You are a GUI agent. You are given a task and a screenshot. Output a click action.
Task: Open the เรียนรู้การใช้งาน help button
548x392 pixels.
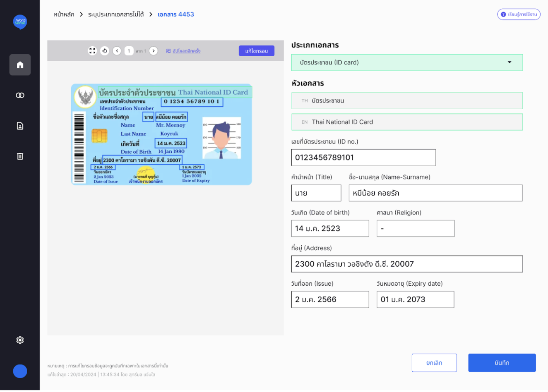click(519, 14)
